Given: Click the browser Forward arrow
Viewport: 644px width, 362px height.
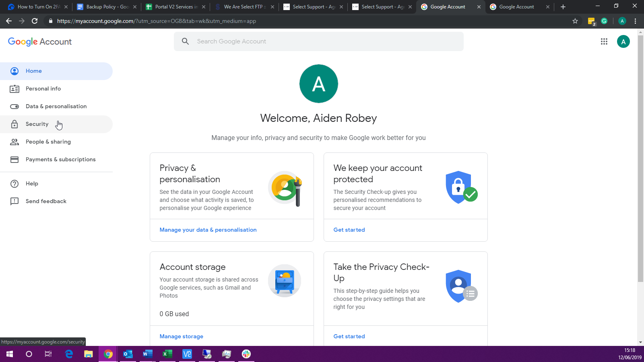Looking at the screenshot, I should coord(22,21).
